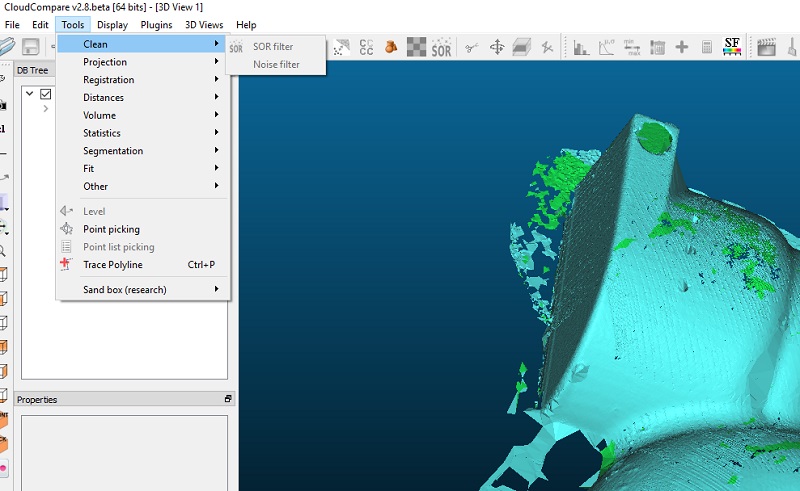Click the label connected components CC icon
This screenshot has width=800, height=491.
click(x=366, y=47)
